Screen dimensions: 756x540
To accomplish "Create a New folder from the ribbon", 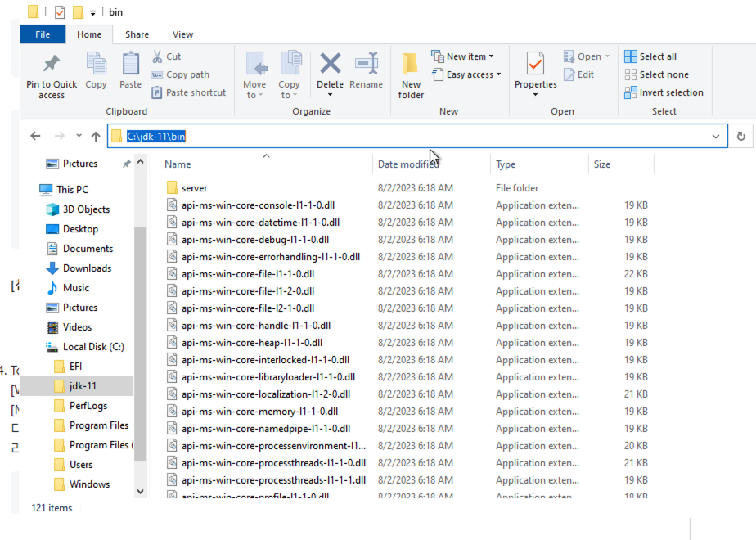I will pos(411,76).
